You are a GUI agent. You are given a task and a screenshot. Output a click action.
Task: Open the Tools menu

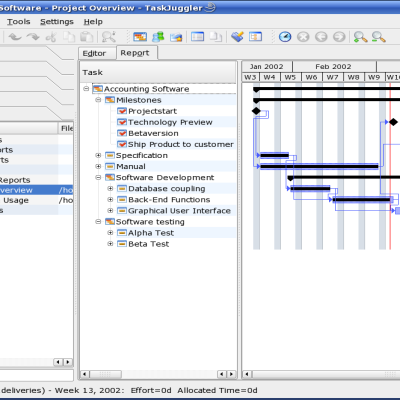(19, 22)
